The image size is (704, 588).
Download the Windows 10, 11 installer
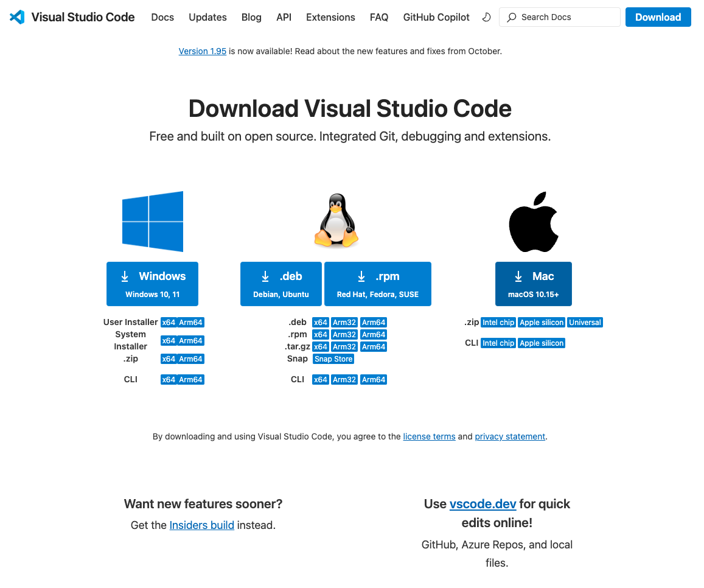click(152, 284)
